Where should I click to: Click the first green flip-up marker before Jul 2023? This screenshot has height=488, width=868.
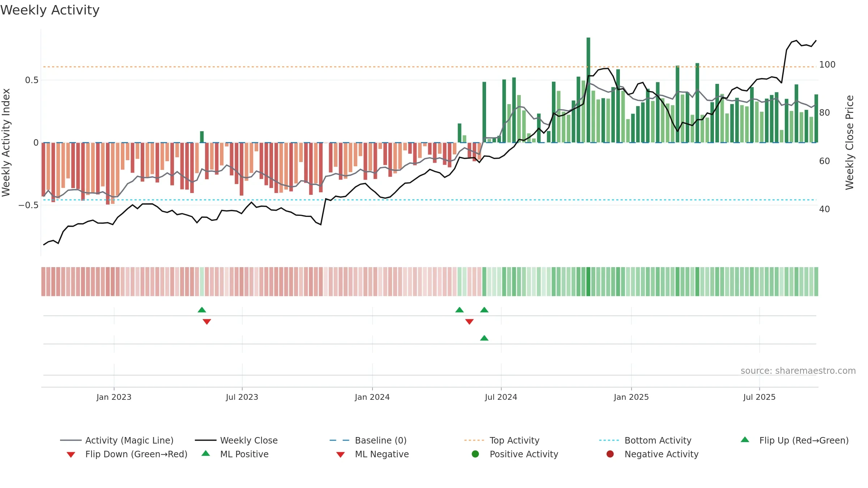coord(202,310)
